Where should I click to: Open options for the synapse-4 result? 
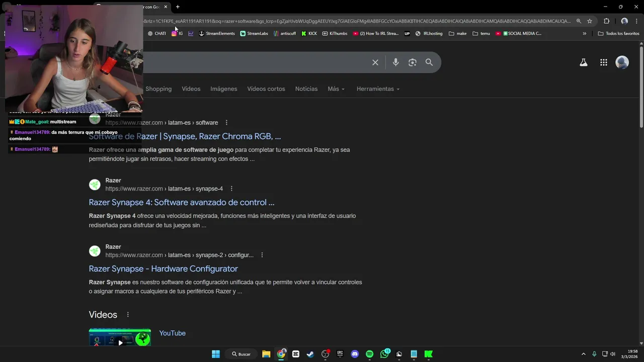coord(231,189)
